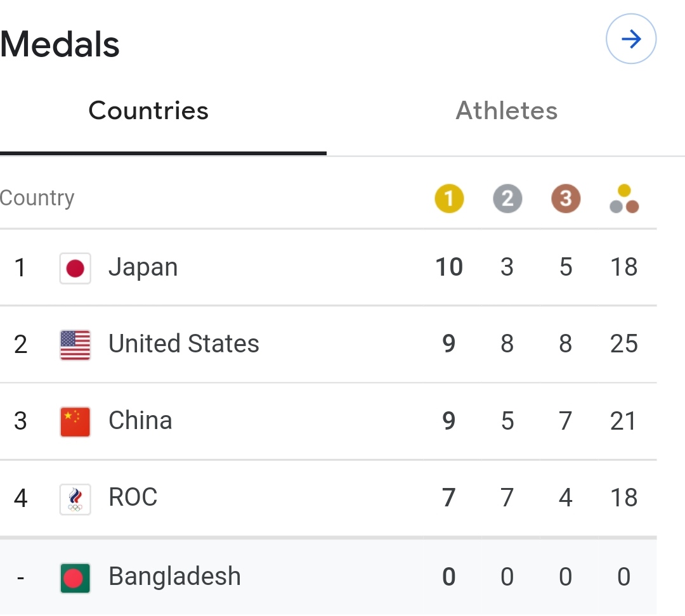Click the Country column header
Image resolution: width=685 pixels, height=616 pixels.
pos(37,198)
